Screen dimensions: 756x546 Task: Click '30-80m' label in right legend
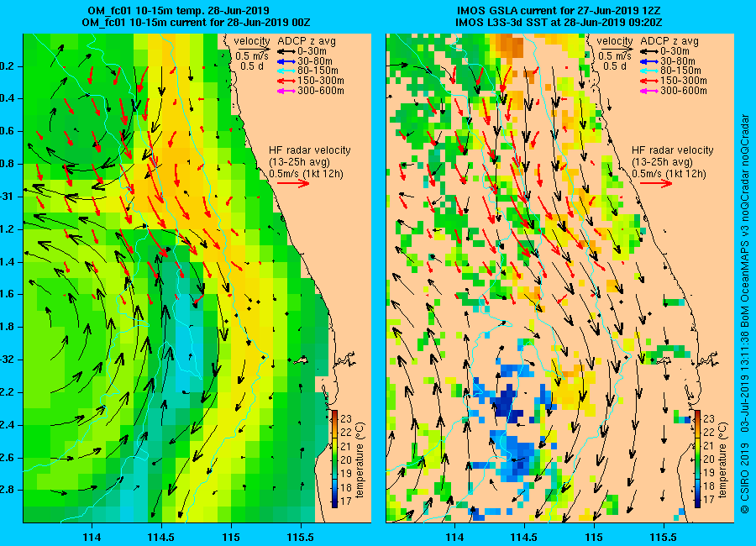point(678,60)
